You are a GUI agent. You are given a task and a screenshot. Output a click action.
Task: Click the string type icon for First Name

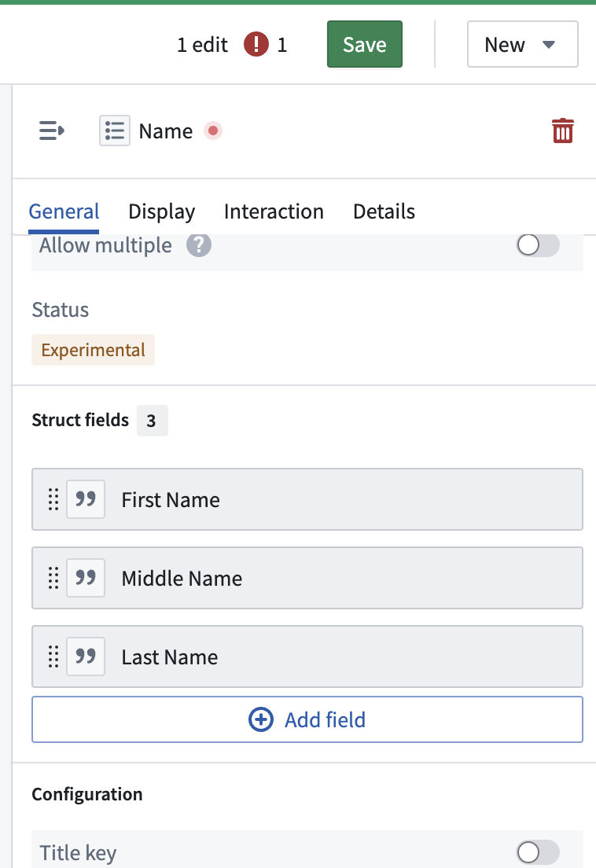[86, 499]
